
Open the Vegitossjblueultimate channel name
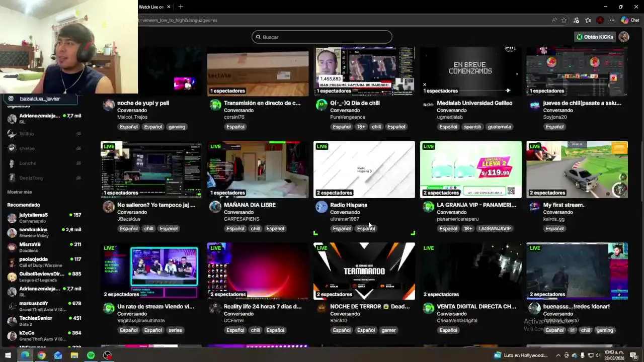point(141,321)
